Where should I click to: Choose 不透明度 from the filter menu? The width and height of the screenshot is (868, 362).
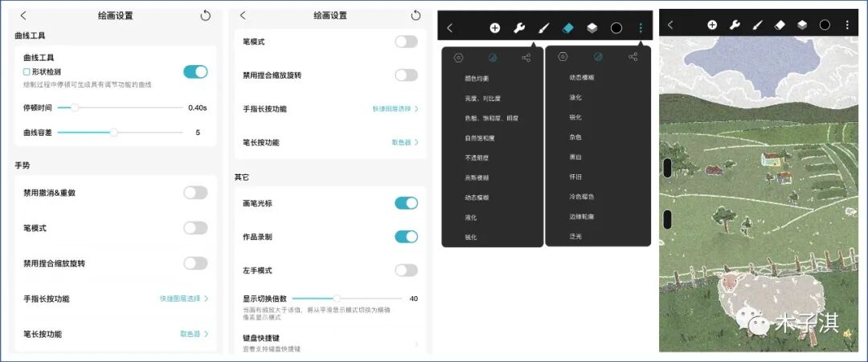pos(477,158)
